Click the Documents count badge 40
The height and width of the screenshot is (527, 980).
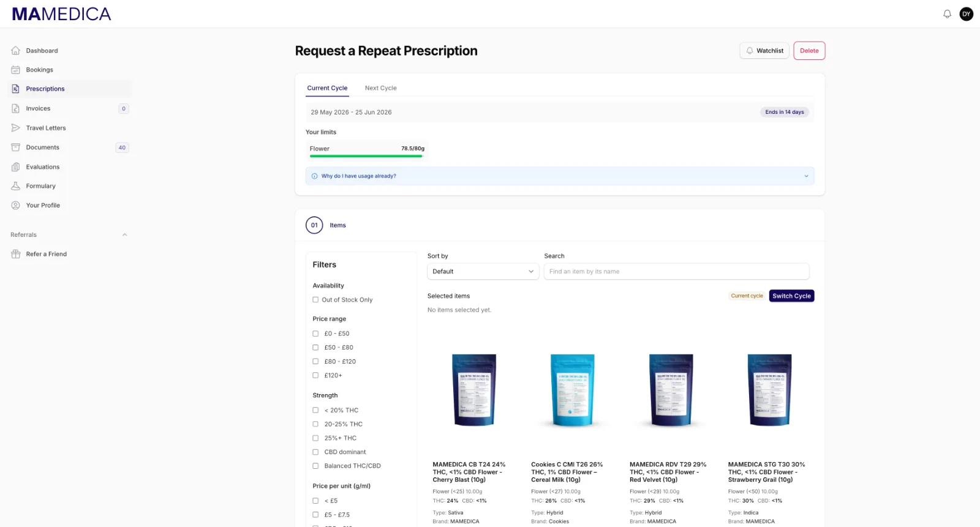coord(122,148)
